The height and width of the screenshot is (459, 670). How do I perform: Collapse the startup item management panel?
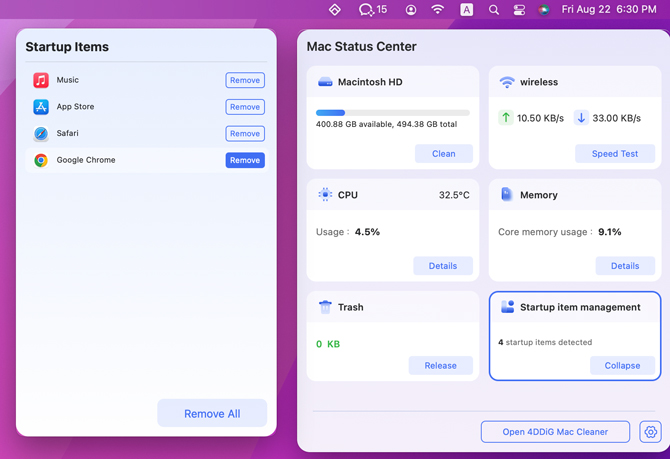(622, 365)
